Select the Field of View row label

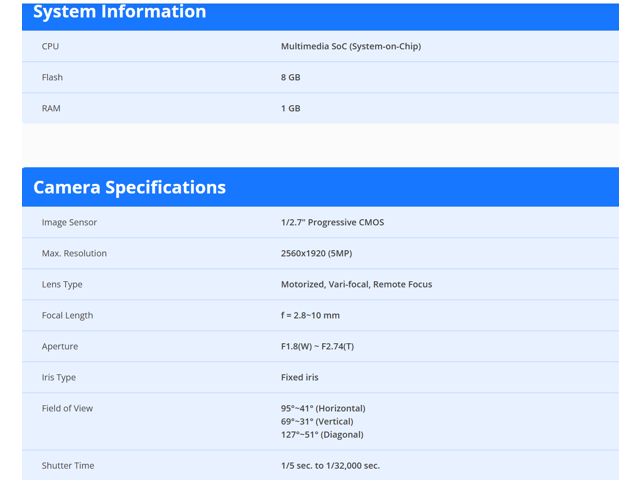coord(68,408)
